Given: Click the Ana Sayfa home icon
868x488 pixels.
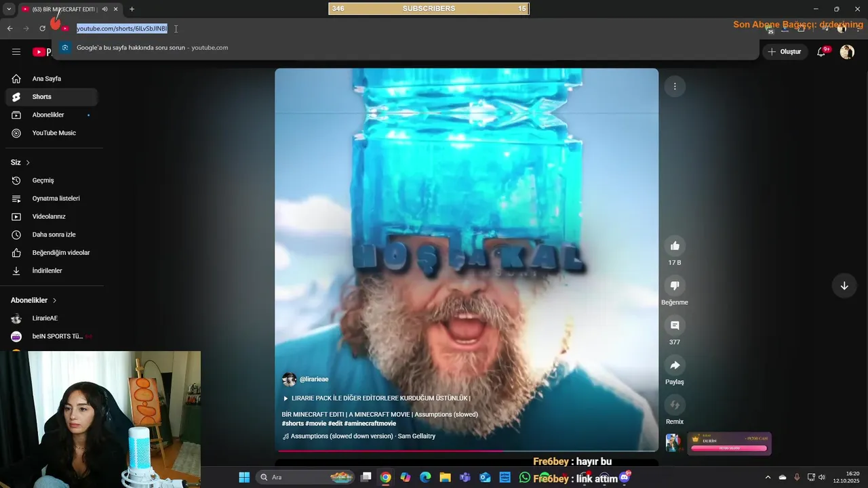Looking at the screenshot, I should pos(16,79).
